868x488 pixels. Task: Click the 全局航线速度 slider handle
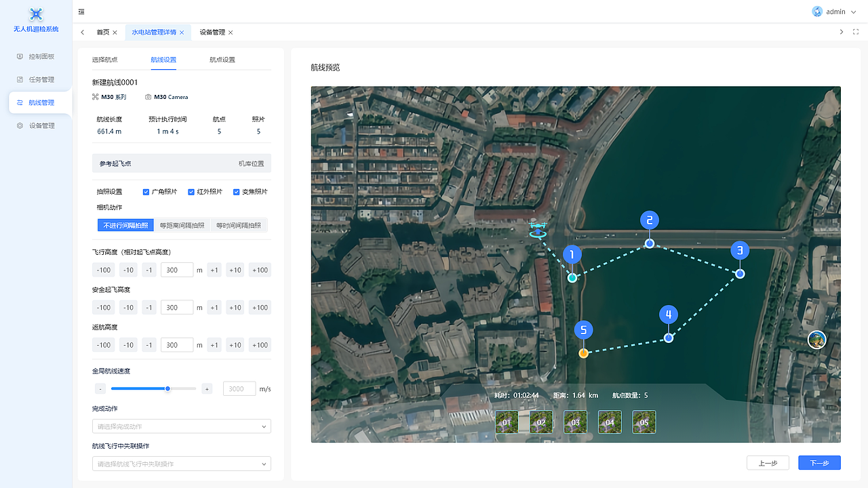coord(167,389)
